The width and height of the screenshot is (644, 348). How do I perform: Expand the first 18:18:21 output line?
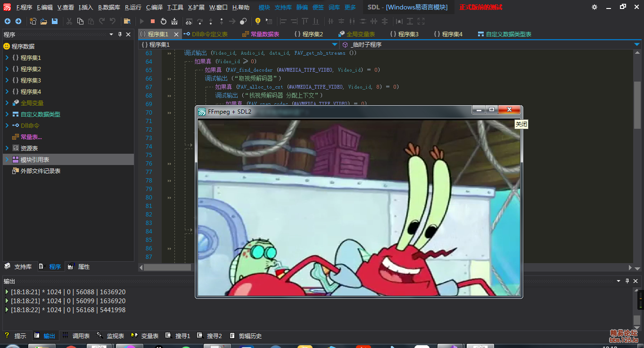point(7,292)
